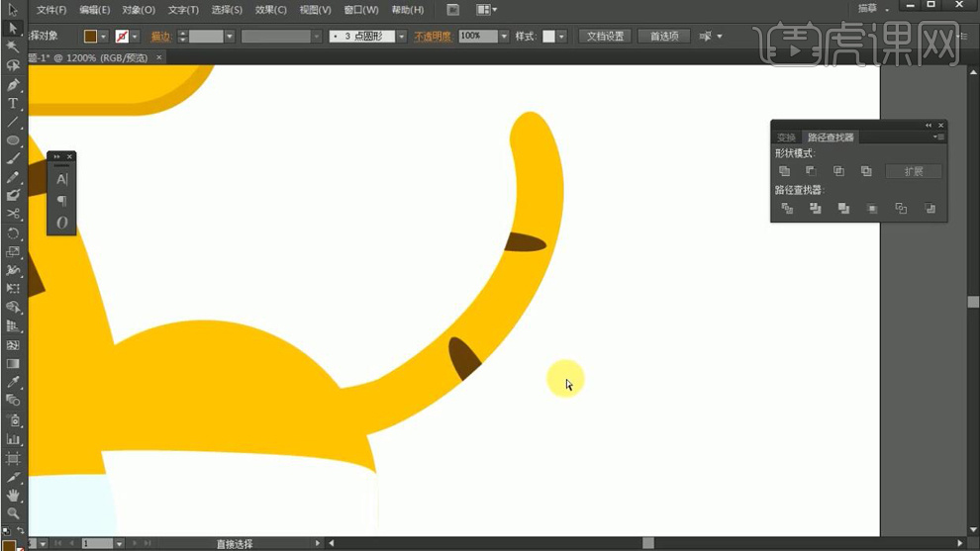Viewport: 980px width, 551px height.
Task: Pick the Line Segment tool
Action: click(x=13, y=122)
